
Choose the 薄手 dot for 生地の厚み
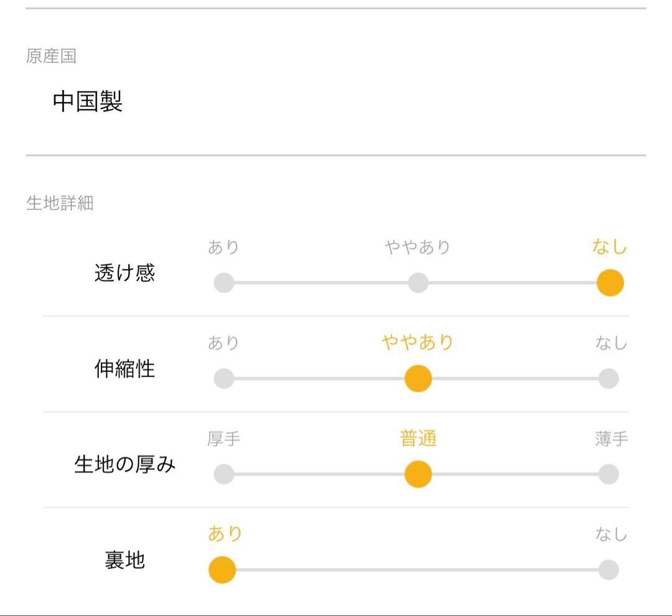(609, 474)
